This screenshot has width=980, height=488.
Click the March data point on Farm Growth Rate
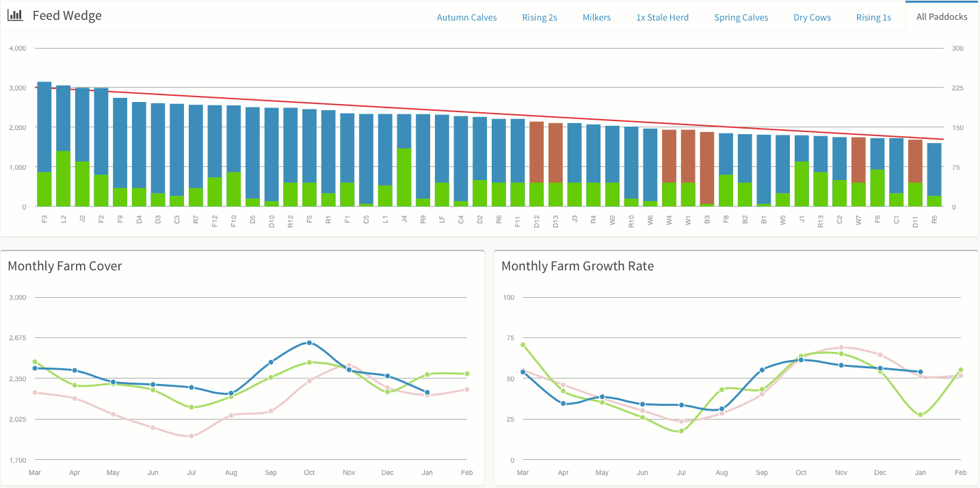[523, 371]
